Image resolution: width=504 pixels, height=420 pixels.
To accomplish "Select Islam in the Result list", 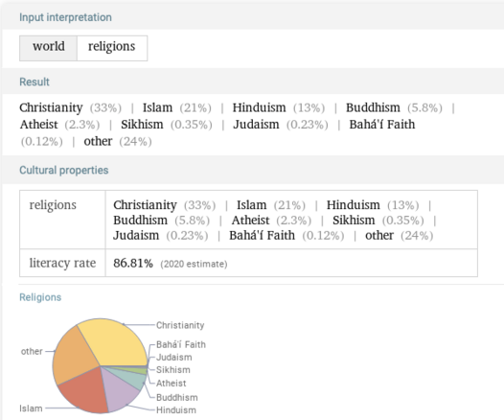I will pyautogui.click(x=157, y=107).
